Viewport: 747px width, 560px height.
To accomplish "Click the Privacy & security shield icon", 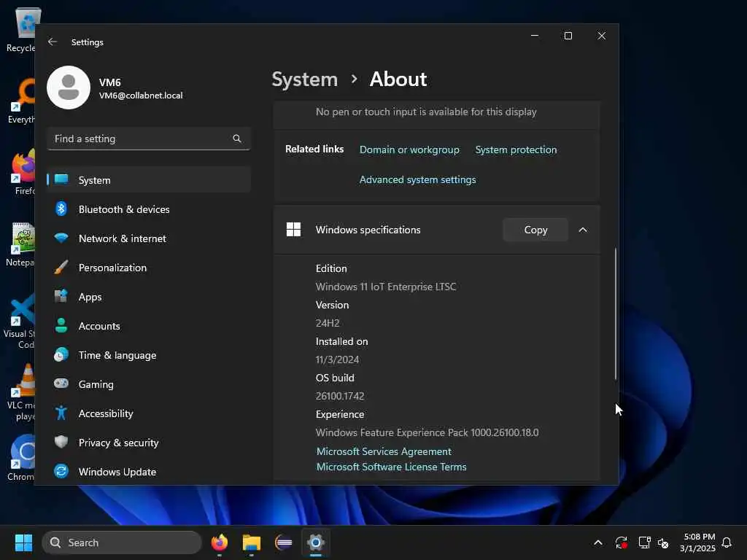I will point(61,442).
